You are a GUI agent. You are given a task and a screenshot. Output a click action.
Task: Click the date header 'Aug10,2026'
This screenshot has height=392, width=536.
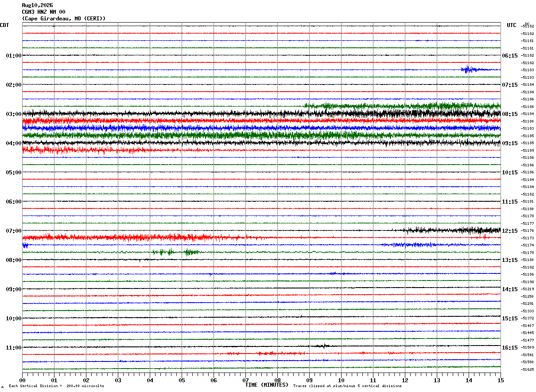click(x=37, y=5)
